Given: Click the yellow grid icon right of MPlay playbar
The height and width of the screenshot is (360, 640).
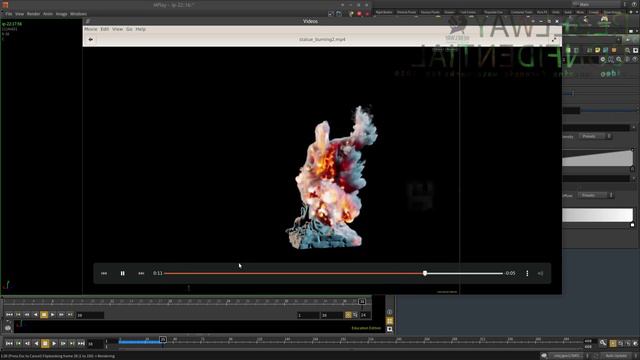Looking at the screenshot, I should click(x=389, y=321).
